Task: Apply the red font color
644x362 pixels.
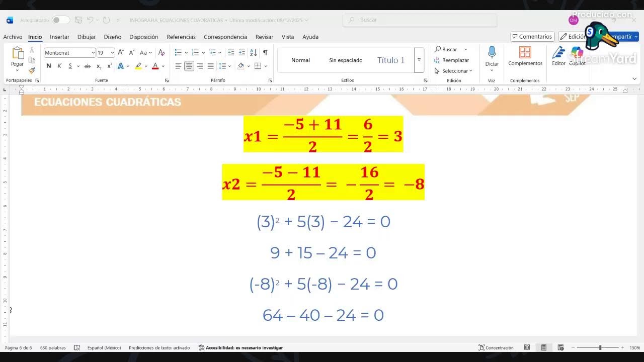Action: [155, 66]
